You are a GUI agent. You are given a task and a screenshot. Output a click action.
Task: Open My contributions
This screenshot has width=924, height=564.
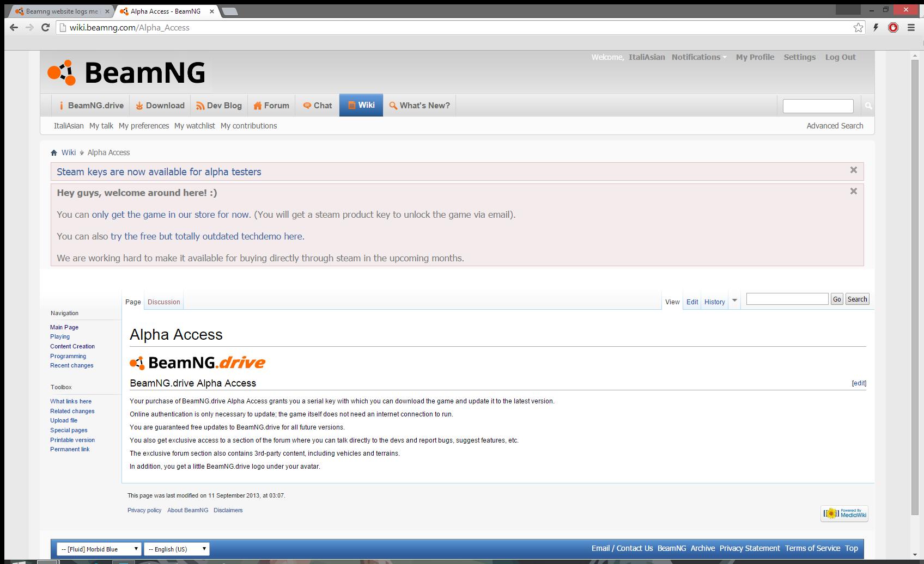[248, 126]
